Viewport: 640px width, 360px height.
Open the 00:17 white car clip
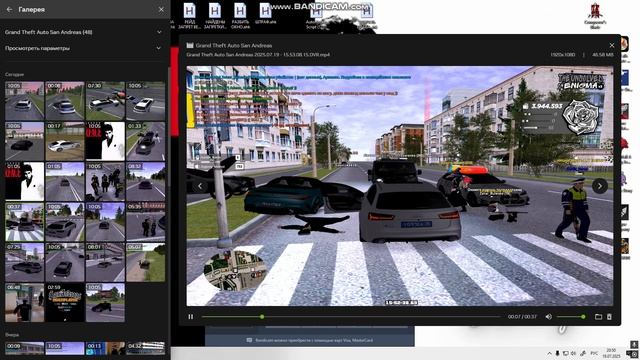pyautogui.click(x=65, y=141)
